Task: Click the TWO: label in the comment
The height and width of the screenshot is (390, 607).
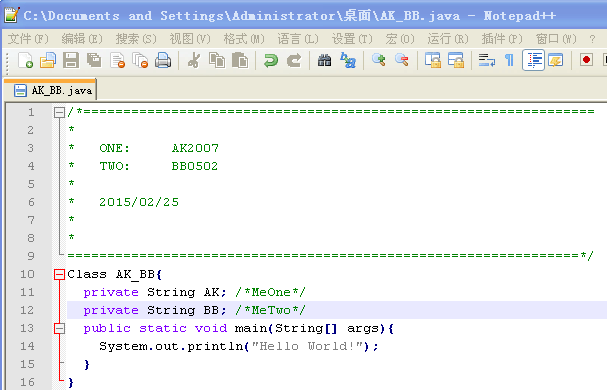Action: pyautogui.click(x=114, y=166)
